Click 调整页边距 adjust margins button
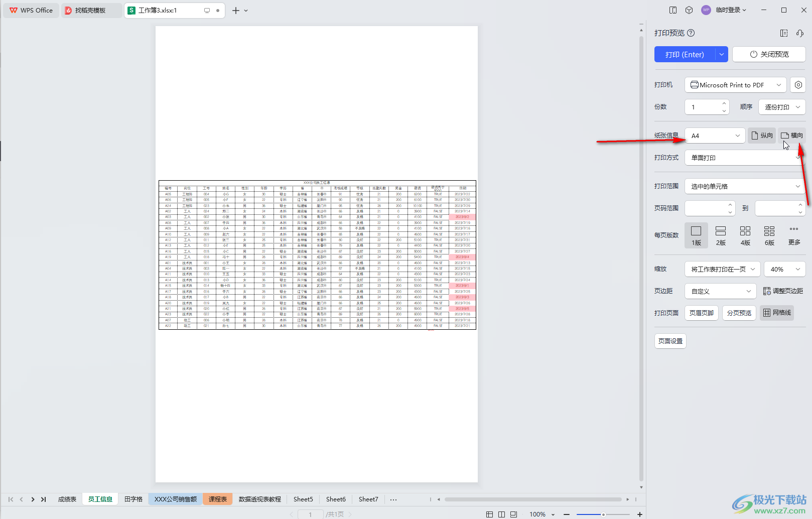This screenshot has width=812, height=519. click(x=783, y=291)
